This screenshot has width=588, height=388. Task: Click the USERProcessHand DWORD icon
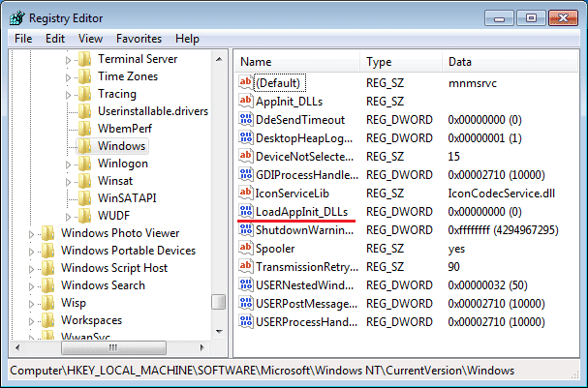246,321
